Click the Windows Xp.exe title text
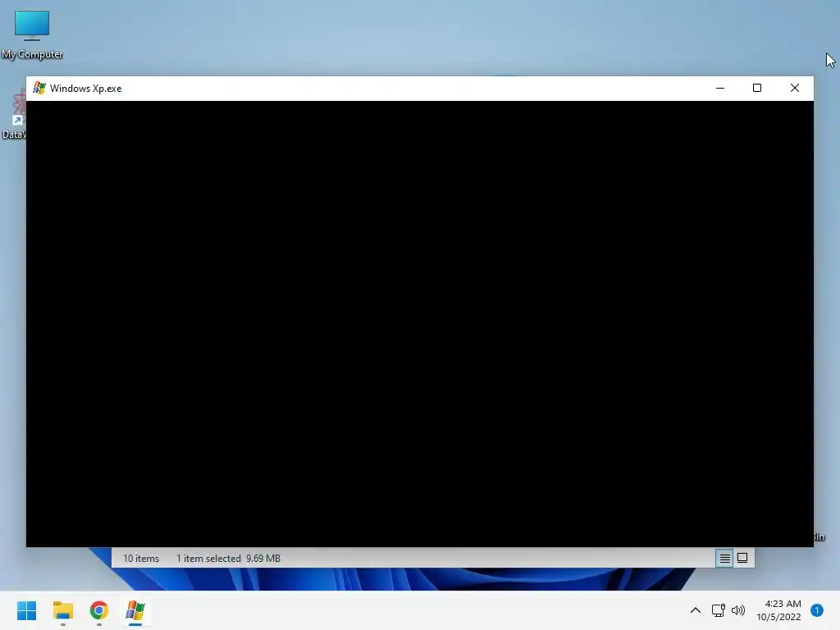The width and height of the screenshot is (840, 630). click(85, 89)
